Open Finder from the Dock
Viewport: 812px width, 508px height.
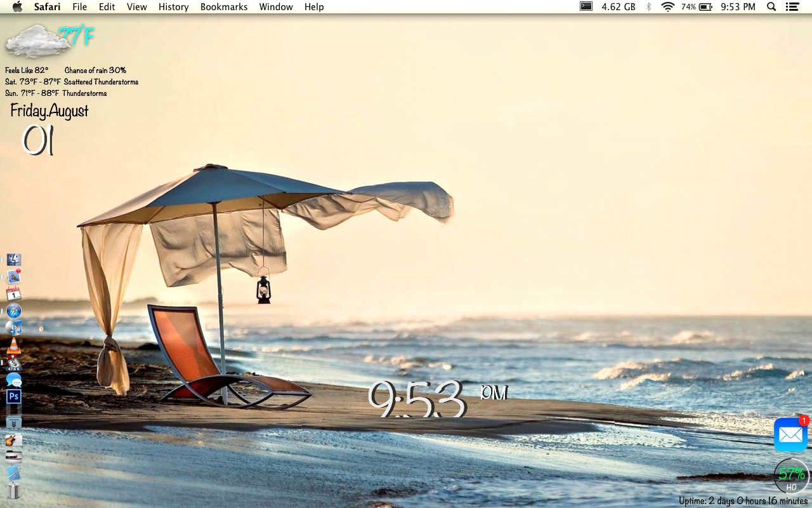point(14,260)
